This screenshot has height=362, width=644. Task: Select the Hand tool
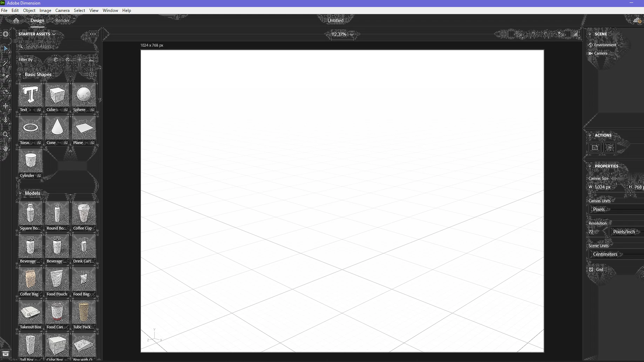(x=6, y=149)
